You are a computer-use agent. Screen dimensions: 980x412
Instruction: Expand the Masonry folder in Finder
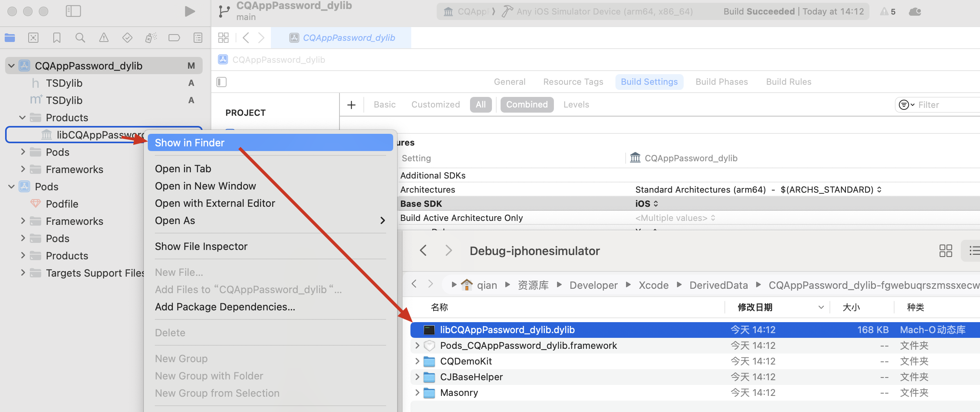[x=417, y=392]
